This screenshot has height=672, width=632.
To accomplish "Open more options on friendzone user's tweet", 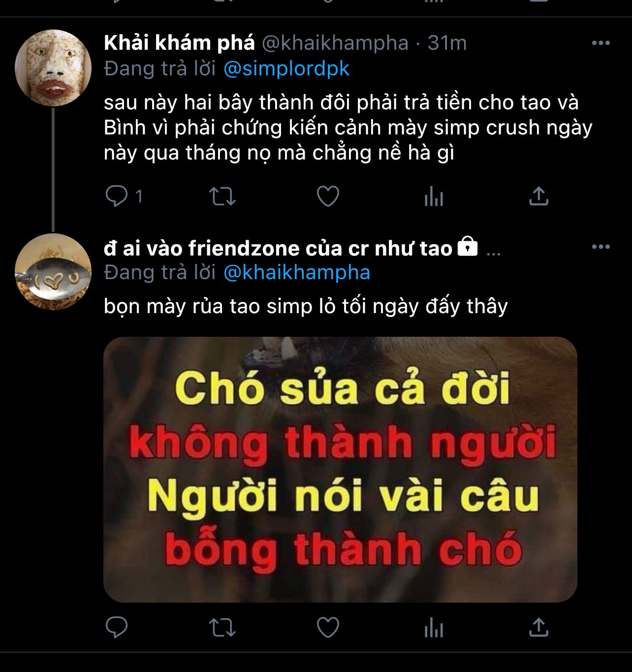I will tap(601, 247).
